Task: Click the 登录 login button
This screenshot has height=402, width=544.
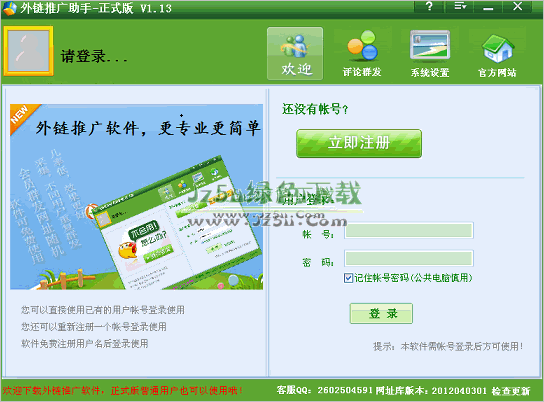Action: [381, 314]
